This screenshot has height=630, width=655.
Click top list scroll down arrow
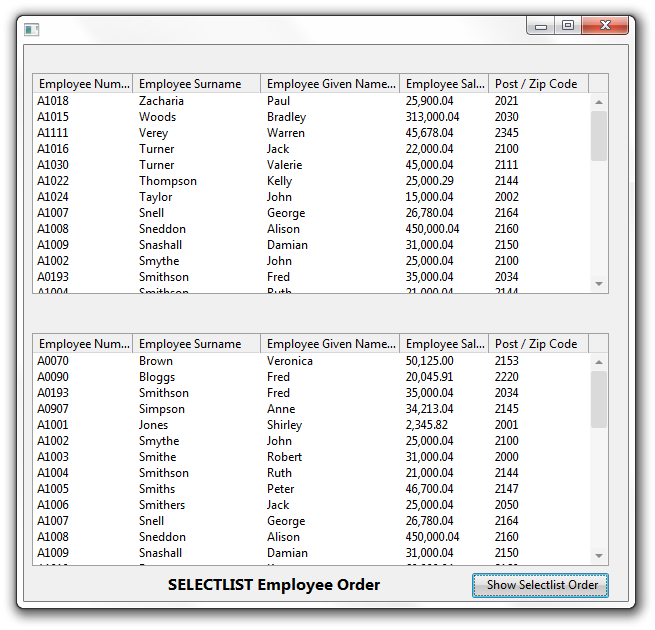599,284
